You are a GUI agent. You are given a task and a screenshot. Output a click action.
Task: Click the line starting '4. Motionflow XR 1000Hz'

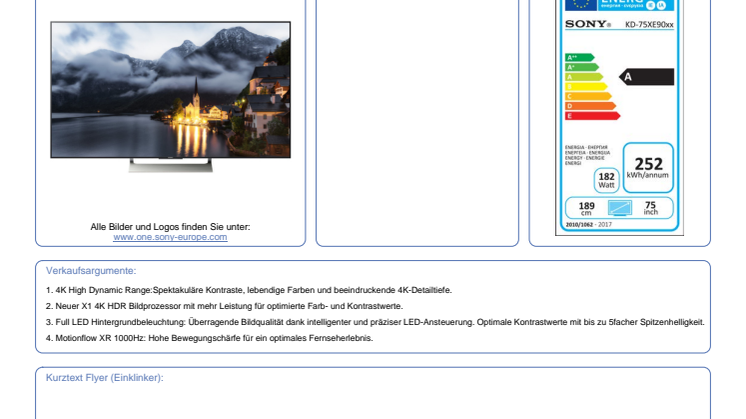[x=209, y=338]
